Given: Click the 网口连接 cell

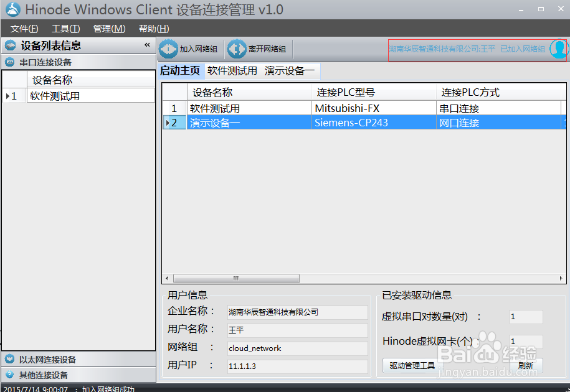Looking at the screenshot, I should pyautogui.click(x=498, y=123).
